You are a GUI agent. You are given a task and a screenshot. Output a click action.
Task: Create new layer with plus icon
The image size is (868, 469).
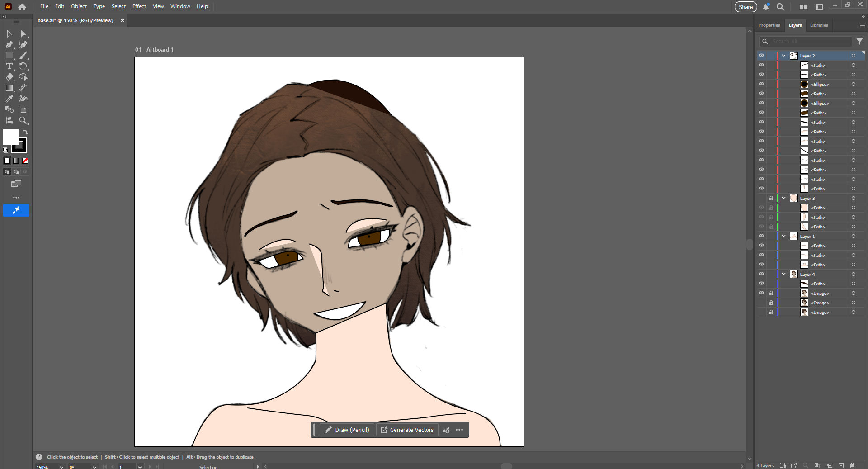[841, 465]
